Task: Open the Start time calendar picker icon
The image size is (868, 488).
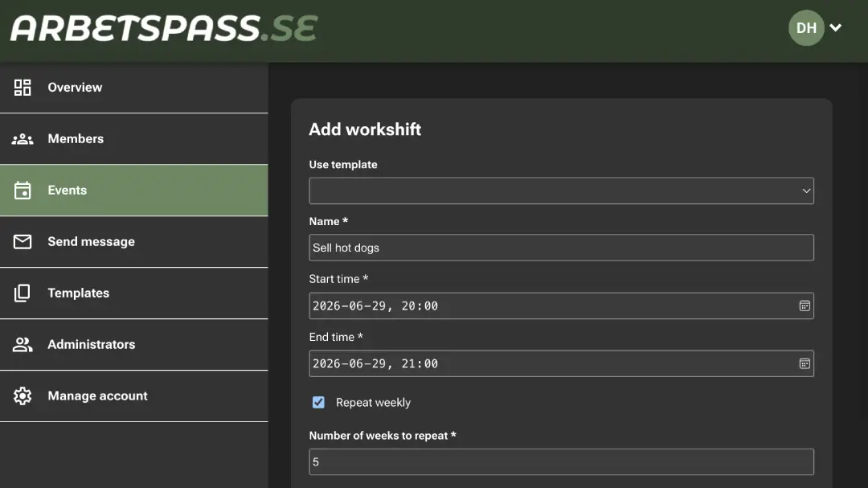Action: click(x=805, y=306)
